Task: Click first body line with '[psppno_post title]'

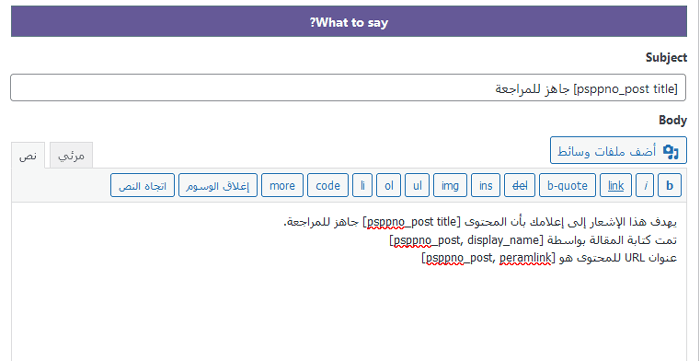Action: click(480, 223)
